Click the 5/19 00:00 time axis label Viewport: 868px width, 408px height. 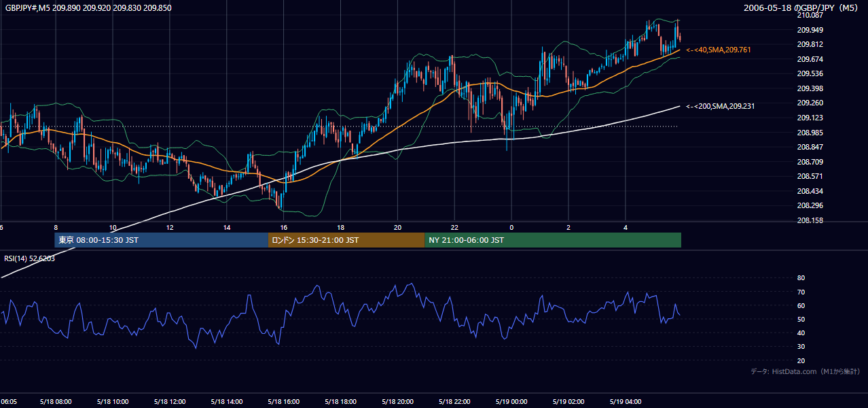click(x=511, y=401)
